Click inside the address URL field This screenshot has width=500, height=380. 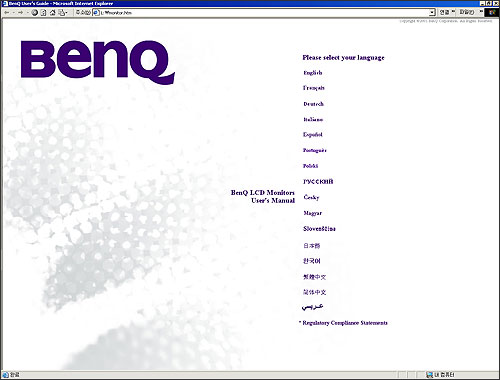pyautogui.click(x=263, y=12)
